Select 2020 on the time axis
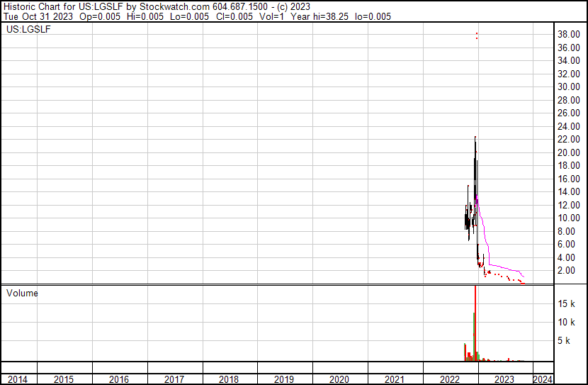Viewport: 588px width, 385px height. click(339, 379)
